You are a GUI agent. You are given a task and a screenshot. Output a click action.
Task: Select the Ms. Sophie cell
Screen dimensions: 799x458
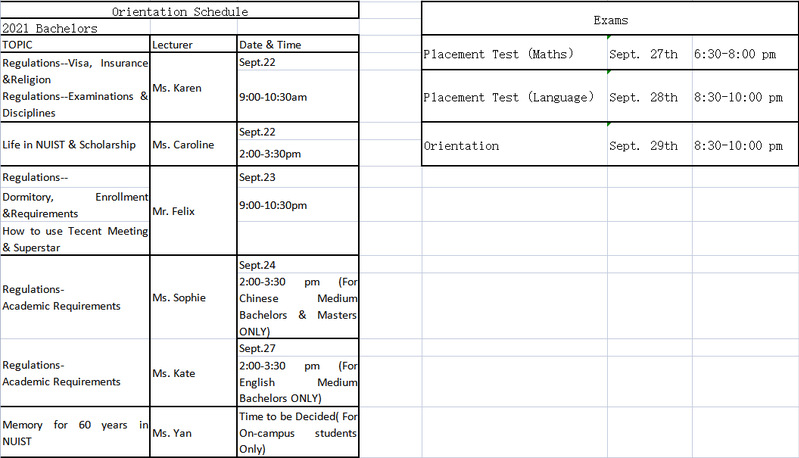193,298
